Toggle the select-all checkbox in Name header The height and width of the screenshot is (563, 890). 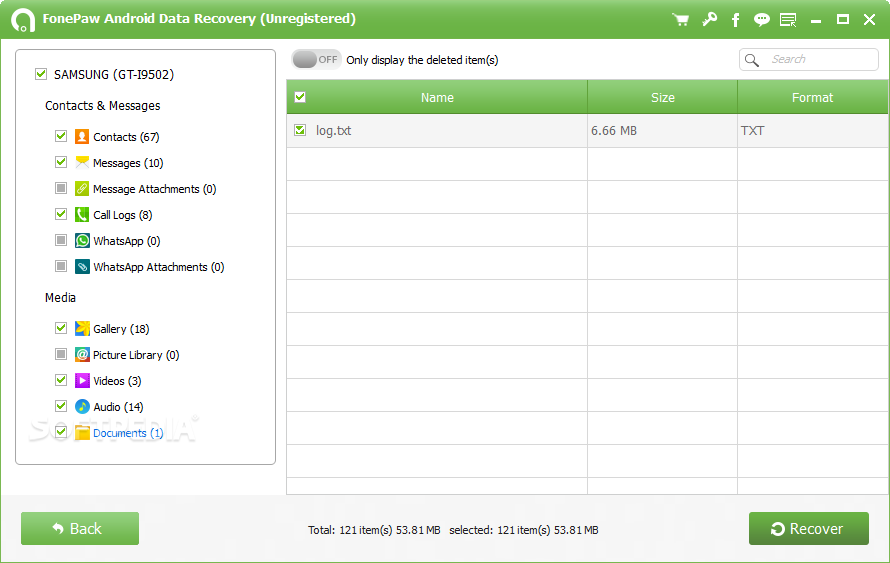(x=300, y=97)
